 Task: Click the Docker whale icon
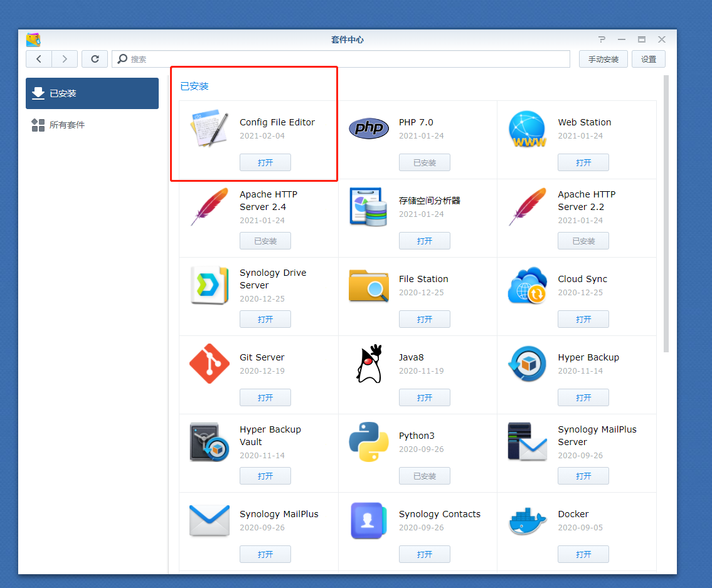(527, 521)
